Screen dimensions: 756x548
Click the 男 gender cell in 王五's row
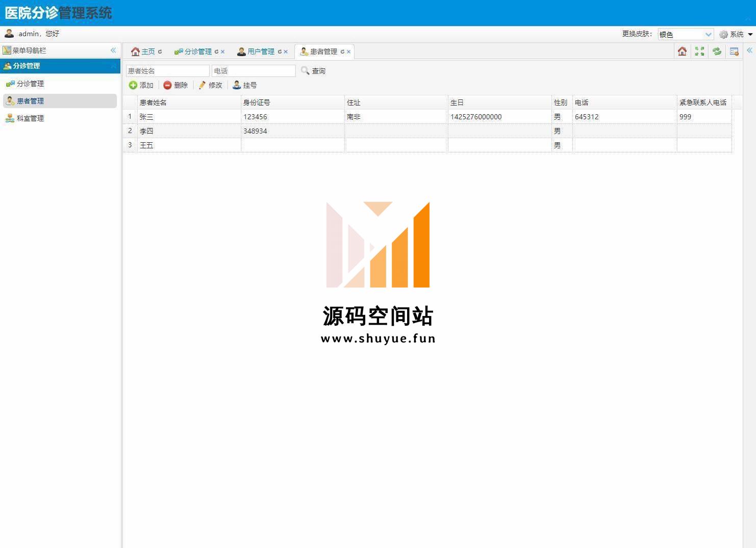562,145
